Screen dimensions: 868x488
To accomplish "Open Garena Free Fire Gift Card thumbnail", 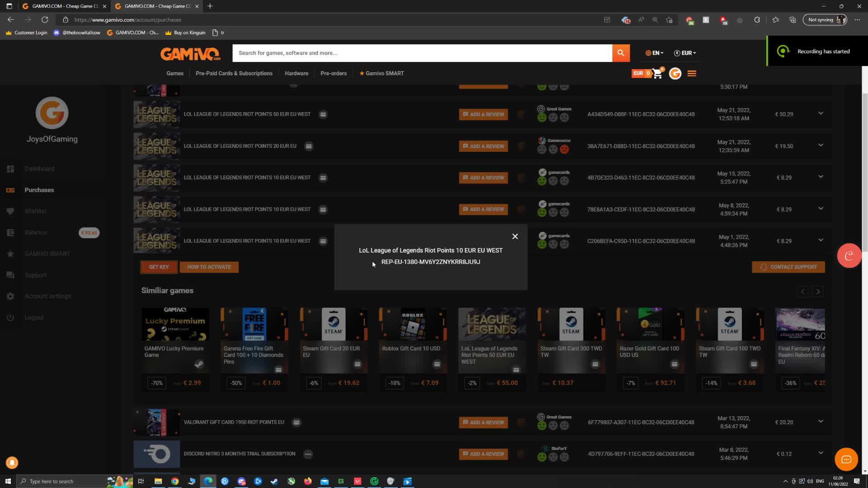I will point(254,324).
